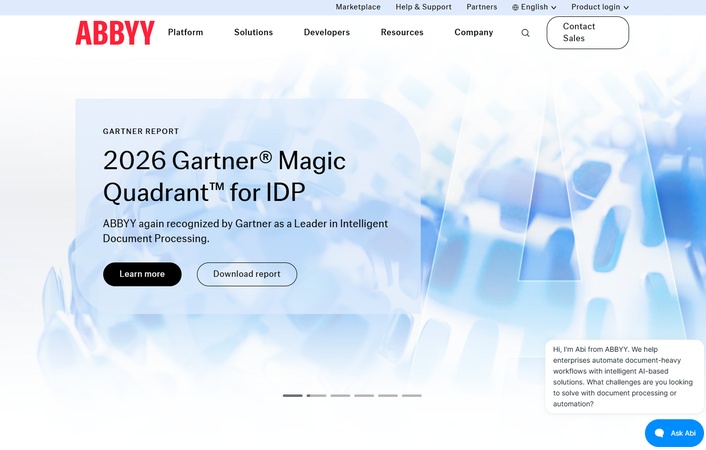Select the second carousel slide indicator
Image resolution: width=706 pixels, height=450 pixels.
coord(317,395)
